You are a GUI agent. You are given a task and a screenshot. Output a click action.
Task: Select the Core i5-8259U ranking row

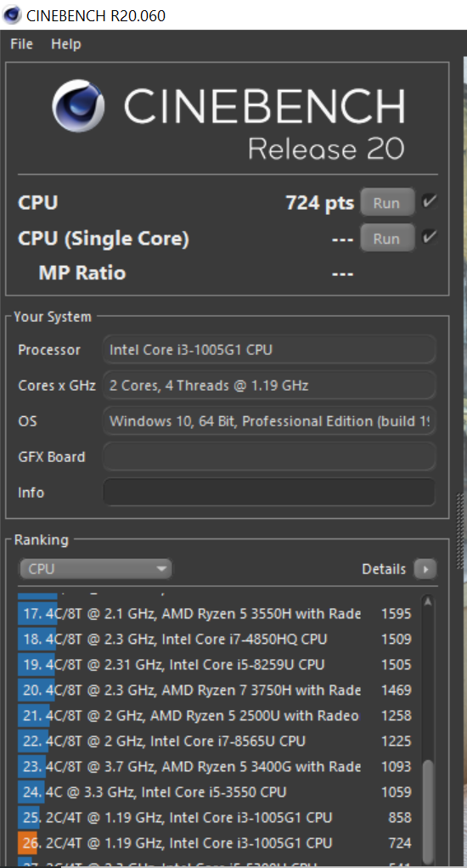pyautogui.click(x=215, y=664)
